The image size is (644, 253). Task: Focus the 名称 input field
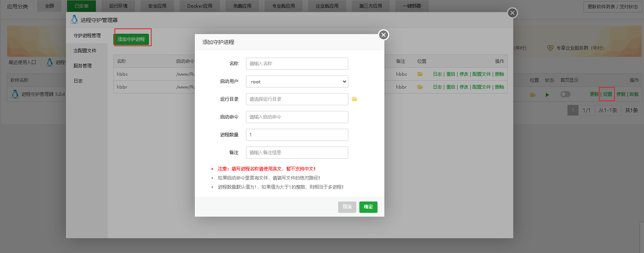[x=297, y=64]
